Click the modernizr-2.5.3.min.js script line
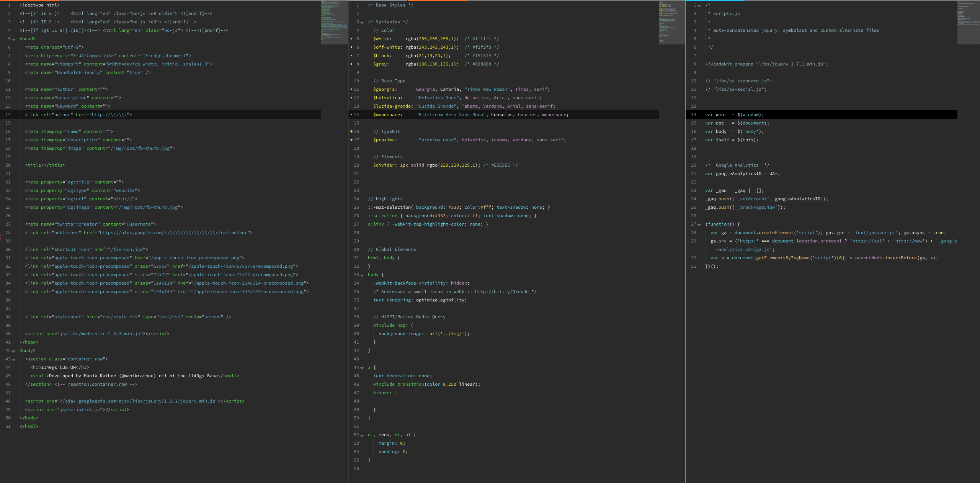This screenshot has width=980, height=483. (97, 334)
